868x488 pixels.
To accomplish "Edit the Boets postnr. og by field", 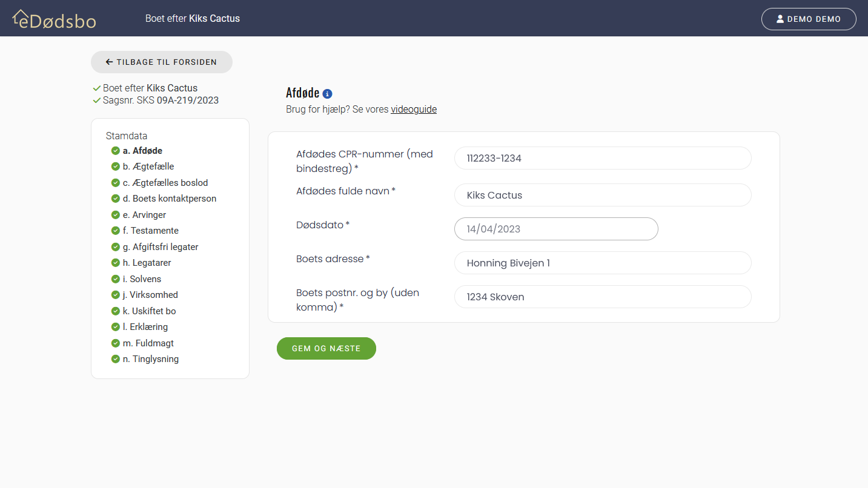I will 602,297.
